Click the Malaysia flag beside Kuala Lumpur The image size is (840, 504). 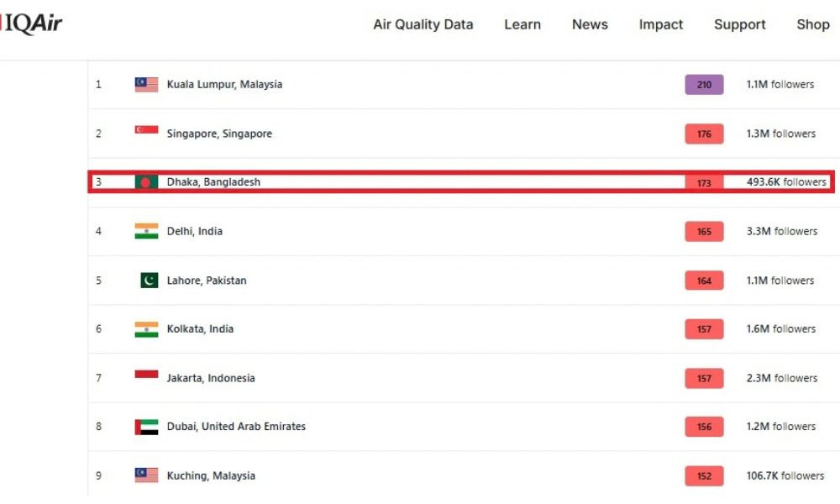146,85
